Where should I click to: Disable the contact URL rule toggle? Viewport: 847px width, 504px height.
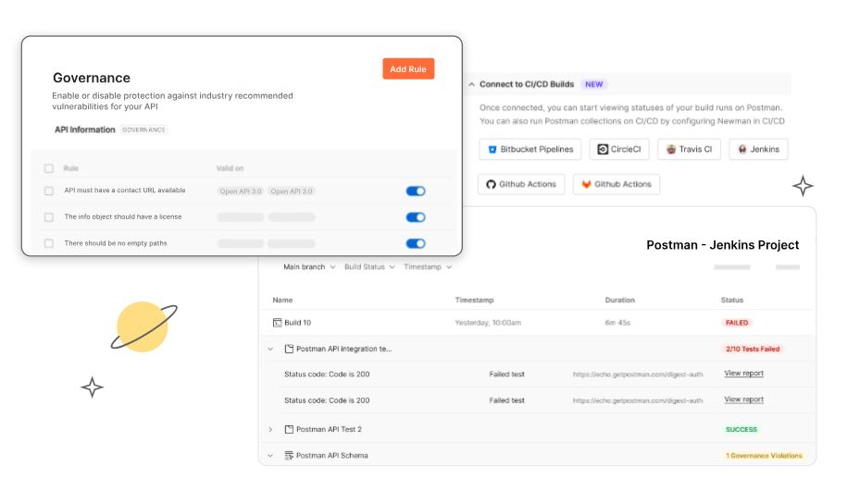416,191
